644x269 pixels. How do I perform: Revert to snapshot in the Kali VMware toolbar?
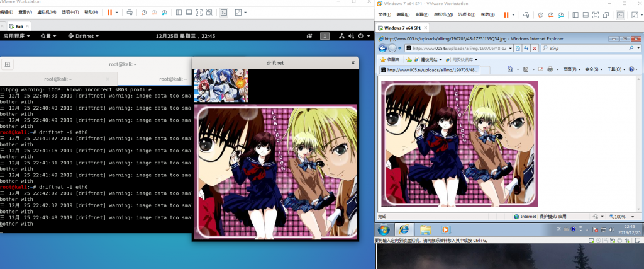coord(154,13)
